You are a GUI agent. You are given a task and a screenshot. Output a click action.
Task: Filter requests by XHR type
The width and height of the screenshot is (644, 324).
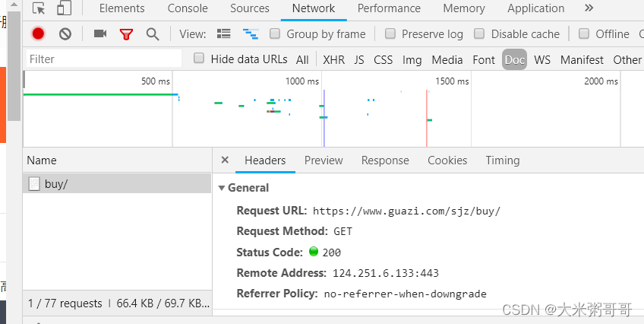(333, 59)
